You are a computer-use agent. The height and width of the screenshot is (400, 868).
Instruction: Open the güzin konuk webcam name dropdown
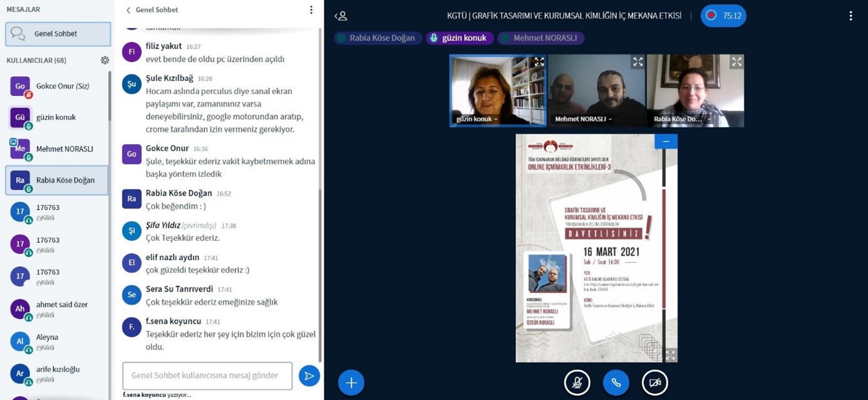[x=477, y=119]
